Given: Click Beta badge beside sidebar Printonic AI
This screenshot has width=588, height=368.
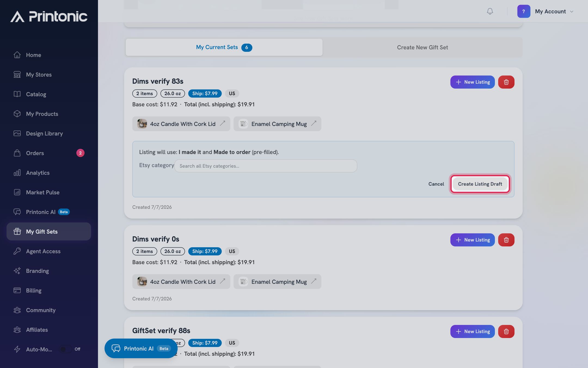Looking at the screenshot, I should pos(64,212).
